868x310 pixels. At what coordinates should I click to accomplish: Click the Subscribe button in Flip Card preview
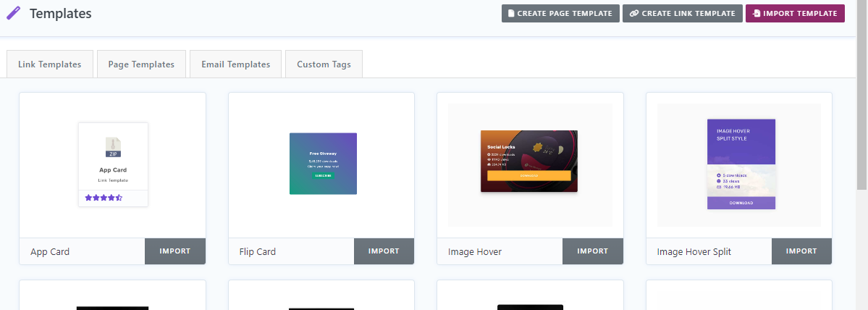pyautogui.click(x=324, y=175)
